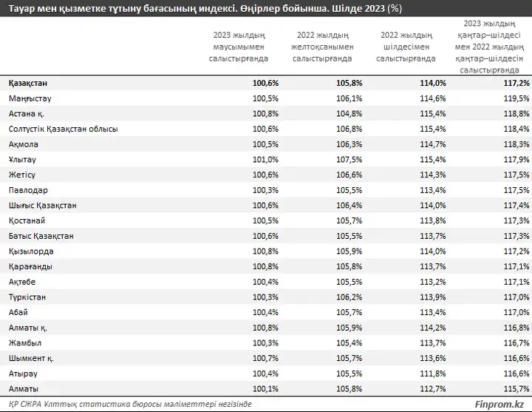
Task: Click the column header маусымымен салыстырғанда
Action: click(239, 47)
